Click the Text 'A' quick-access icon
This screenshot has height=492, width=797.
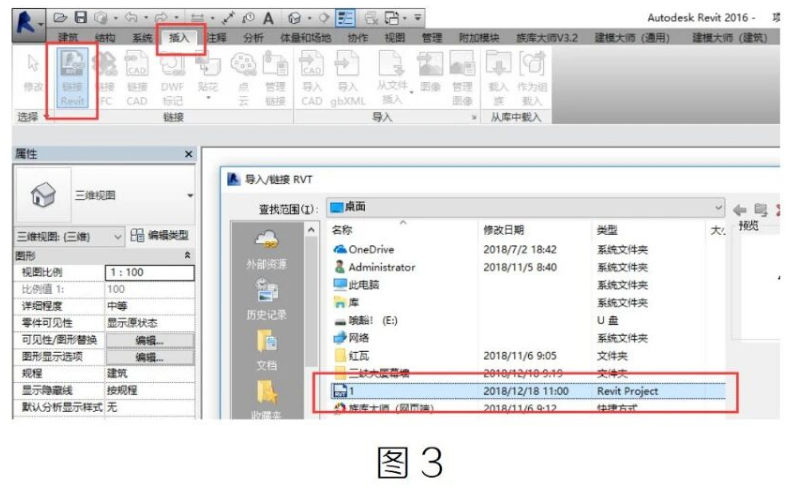tap(268, 18)
